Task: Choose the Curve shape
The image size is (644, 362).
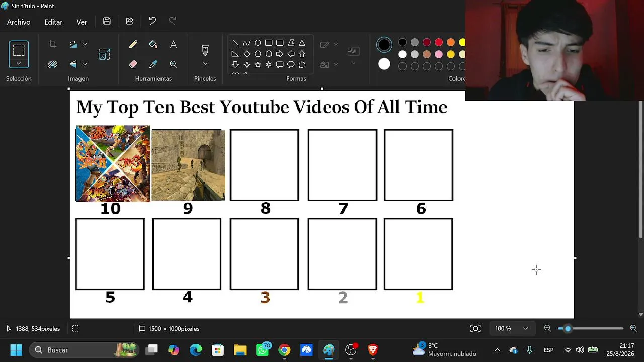Action: pyautogui.click(x=247, y=43)
